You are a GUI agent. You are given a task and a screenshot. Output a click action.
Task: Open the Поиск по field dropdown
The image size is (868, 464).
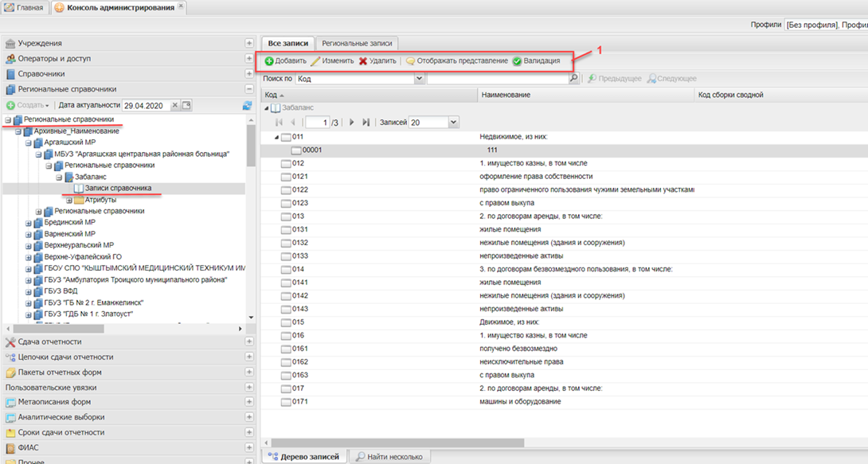(x=419, y=79)
